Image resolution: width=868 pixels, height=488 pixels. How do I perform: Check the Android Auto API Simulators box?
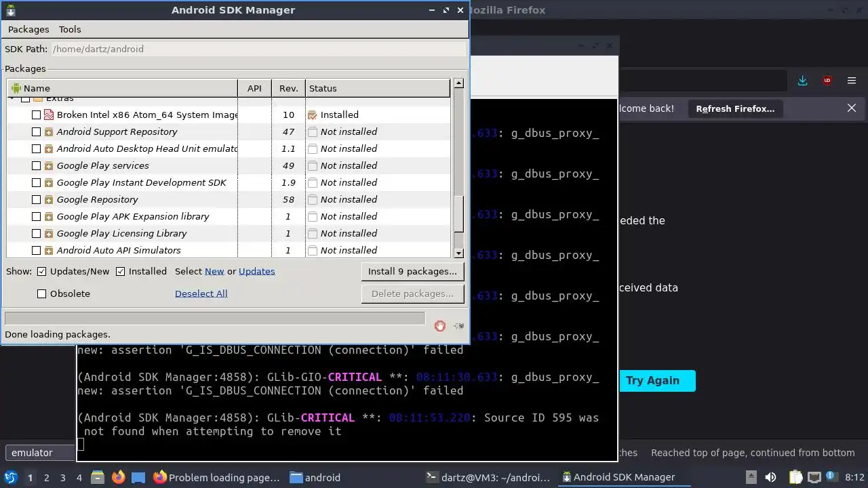tap(37, 251)
